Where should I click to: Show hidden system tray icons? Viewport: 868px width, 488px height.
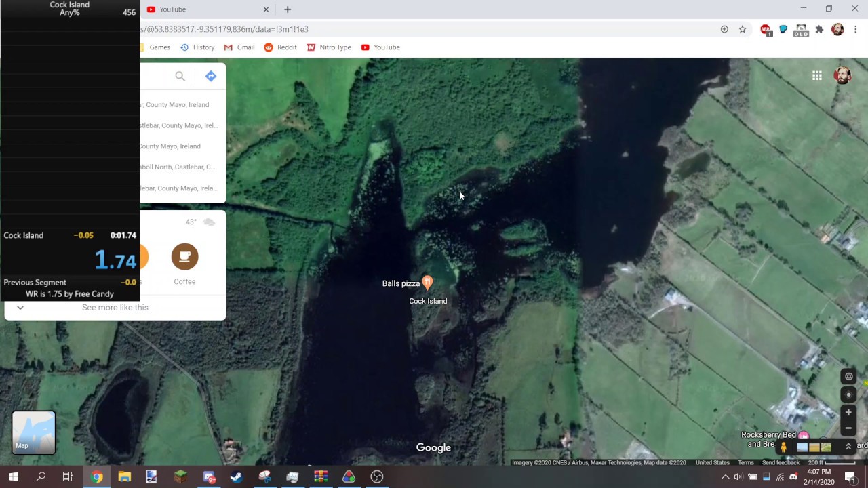click(x=725, y=477)
